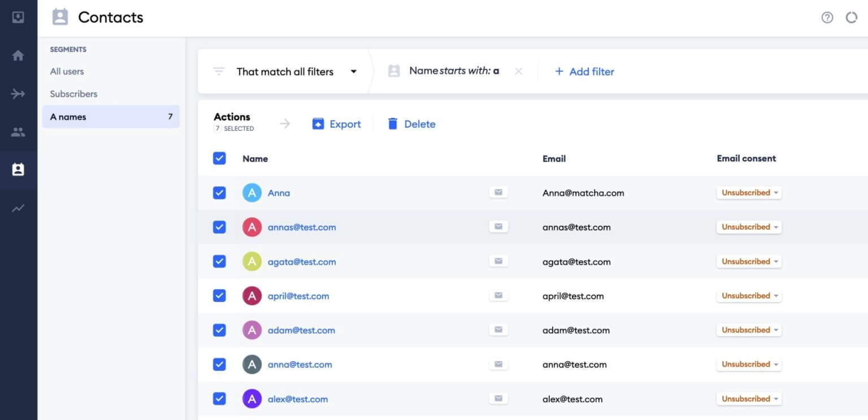868x420 pixels.
Task: Click the help question mark icon
Action: tap(827, 17)
